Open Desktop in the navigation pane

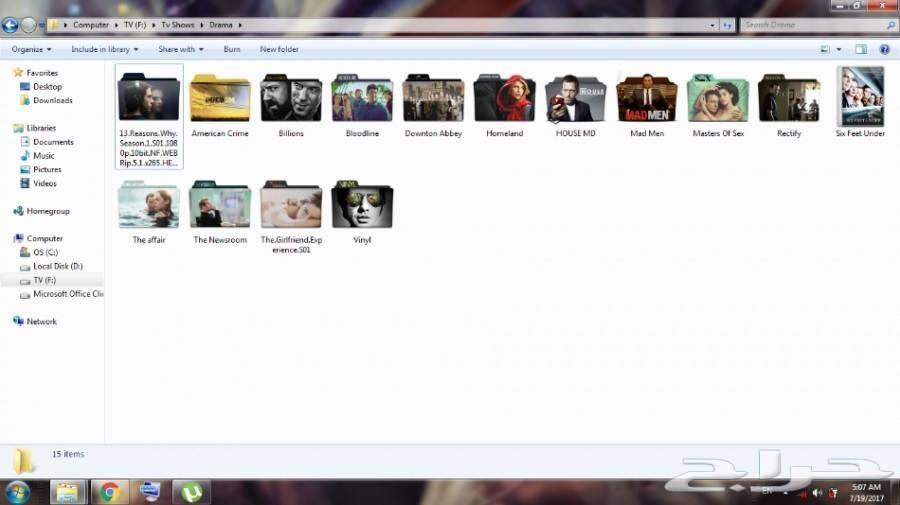47,87
